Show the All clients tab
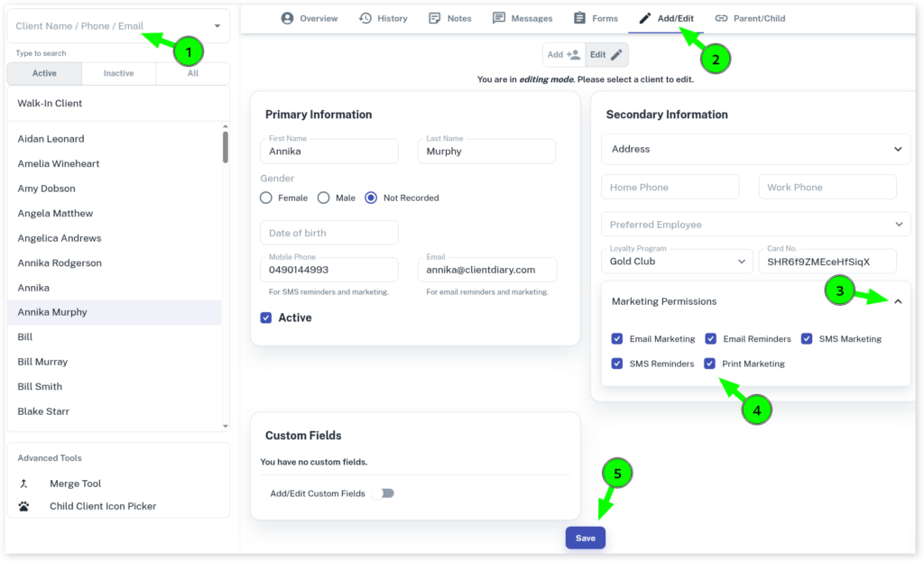The image size is (924, 562). click(193, 74)
